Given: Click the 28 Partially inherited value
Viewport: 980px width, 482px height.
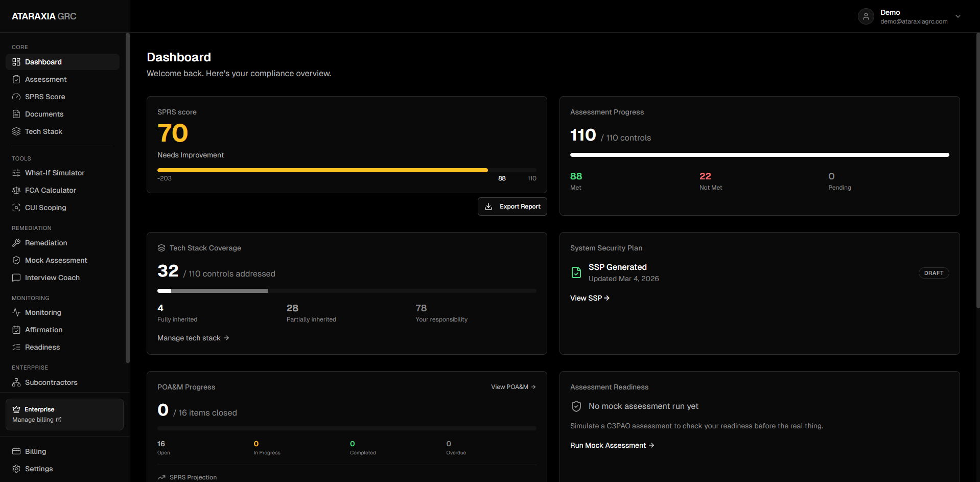Looking at the screenshot, I should (x=292, y=308).
